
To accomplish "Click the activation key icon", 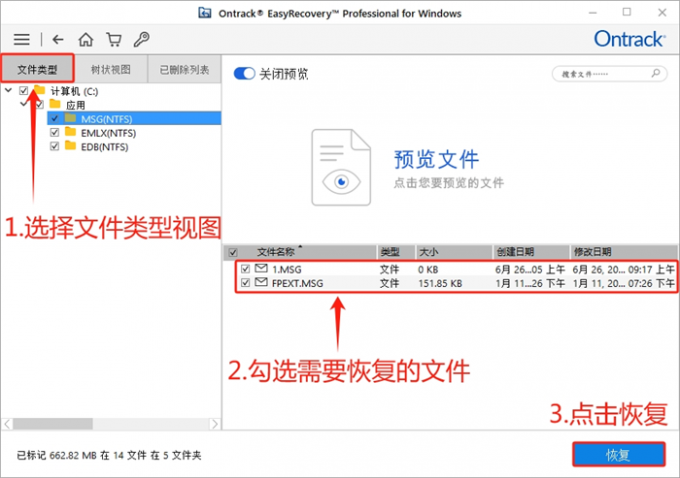I will pyautogui.click(x=141, y=39).
